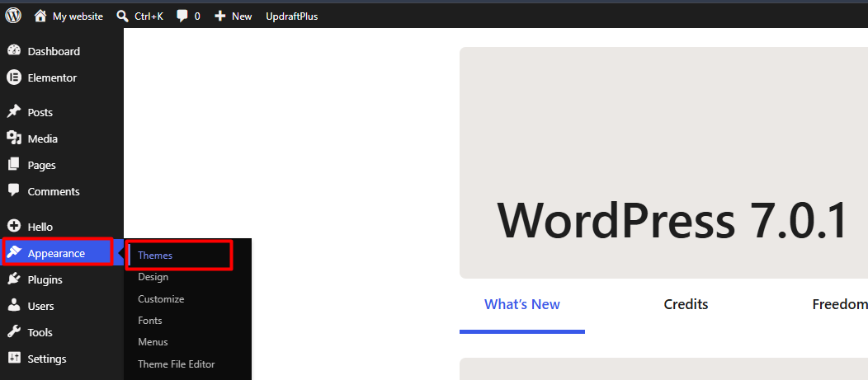Open the Settings sliders icon
Image resolution: width=868 pixels, height=380 pixels.
tap(14, 359)
